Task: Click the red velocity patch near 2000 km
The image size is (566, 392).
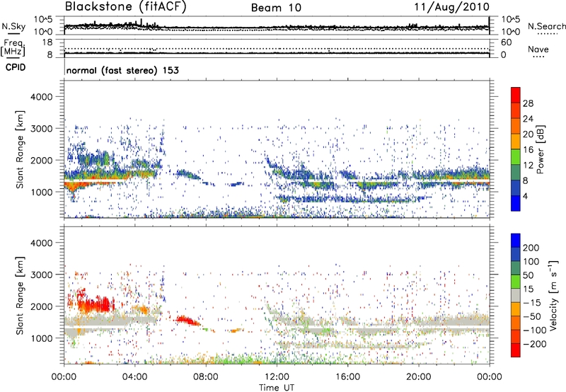Action: pyautogui.click(x=95, y=304)
